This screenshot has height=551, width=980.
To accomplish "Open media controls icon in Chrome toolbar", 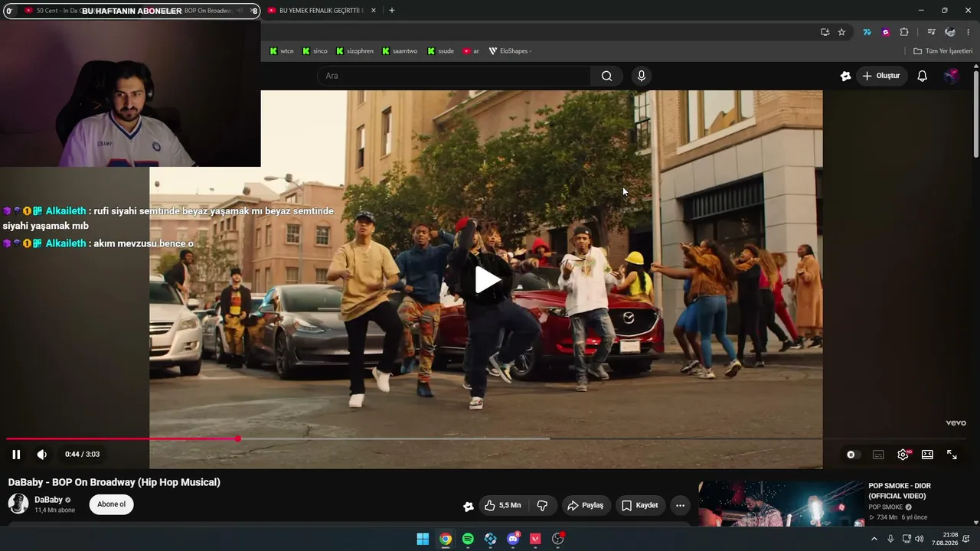I will click(x=931, y=32).
